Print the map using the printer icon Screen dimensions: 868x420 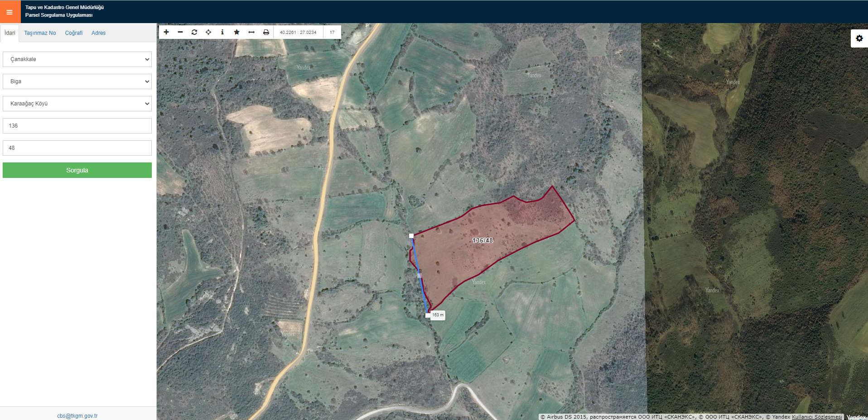[x=266, y=32]
